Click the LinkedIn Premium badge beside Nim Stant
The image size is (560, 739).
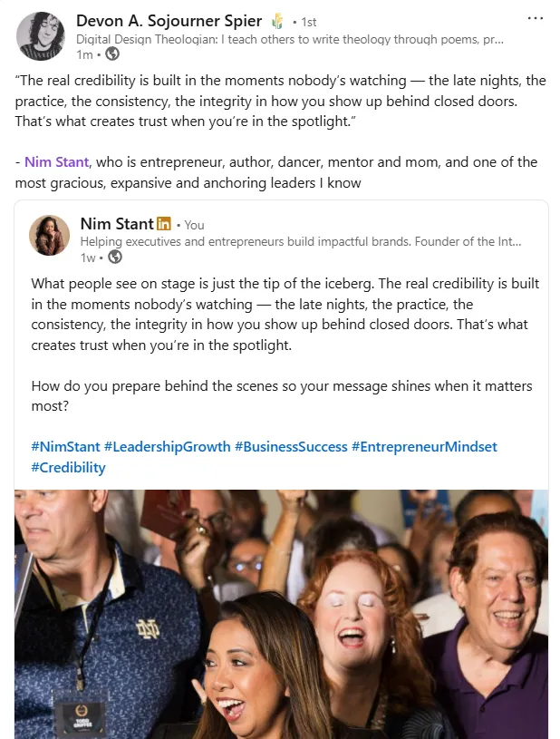pyautogui.click(x=164, y=223)
